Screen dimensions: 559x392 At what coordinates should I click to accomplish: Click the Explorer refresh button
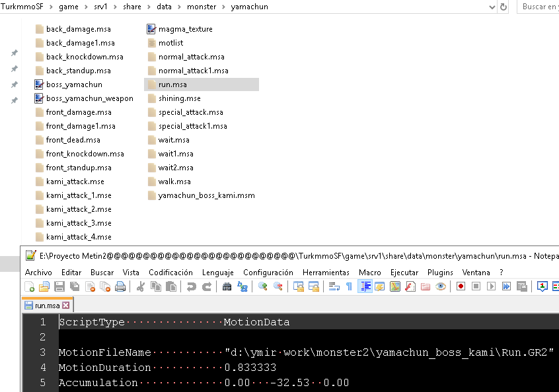click(x=503, y=7)
